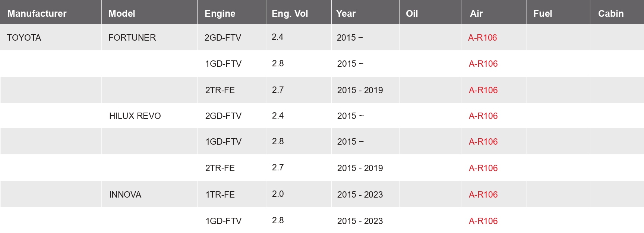Click the Manufacturer column header
The image size is (644, 233).
[x=37, y=13]
